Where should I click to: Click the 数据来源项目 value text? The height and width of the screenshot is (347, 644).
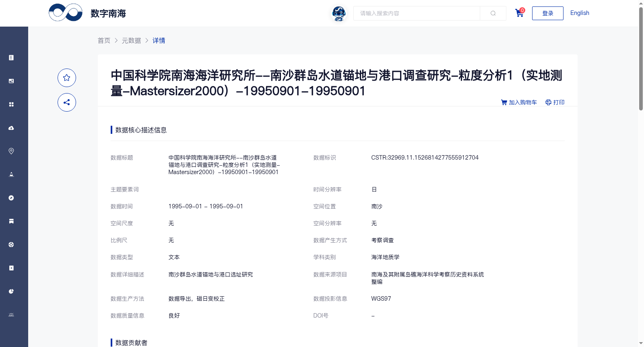(x=427, y=278)
